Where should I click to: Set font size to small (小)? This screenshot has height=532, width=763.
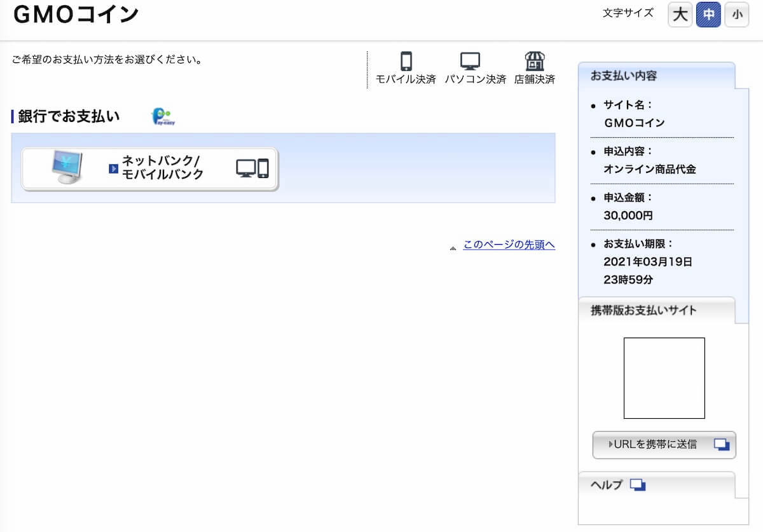point(736,15)
